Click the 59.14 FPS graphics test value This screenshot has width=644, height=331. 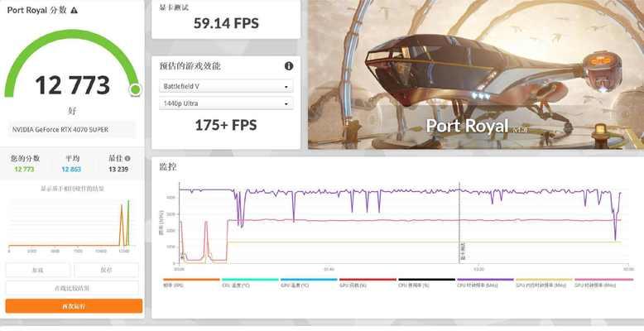coord(226,23)
